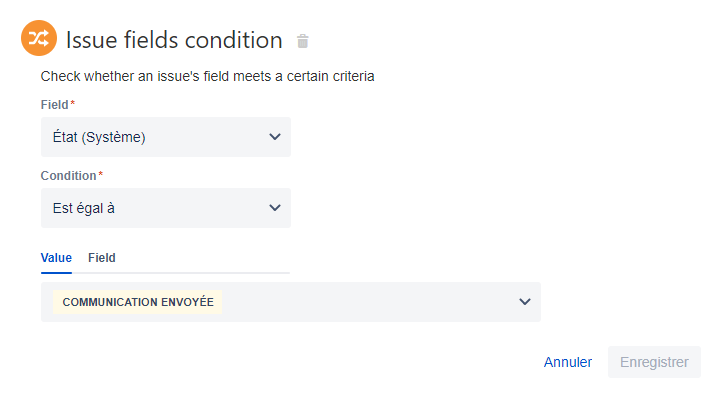Click the red asterisk next to Condition label
Viewport: 702px width, 414px height.
[101, 174]
